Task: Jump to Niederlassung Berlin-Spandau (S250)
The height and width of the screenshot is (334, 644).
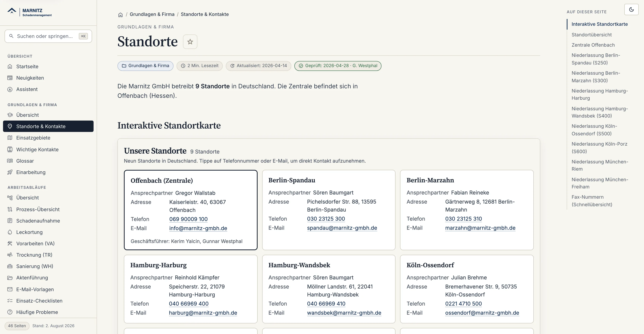Action: [x=596, y=59]
